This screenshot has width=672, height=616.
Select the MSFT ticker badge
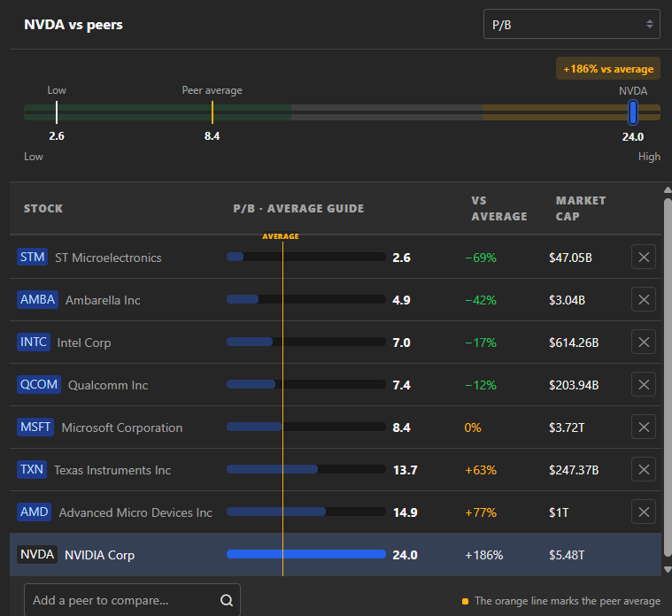(x=35, y=427)
